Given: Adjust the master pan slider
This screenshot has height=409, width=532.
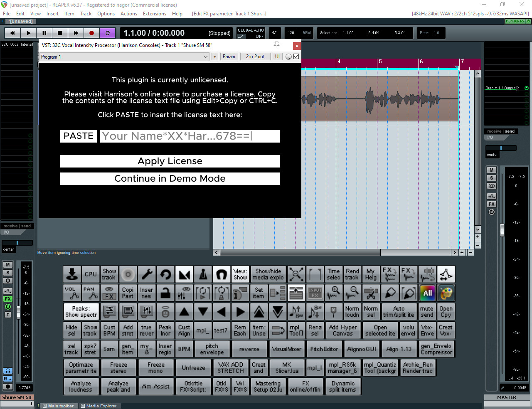Looking at the screenshot, I should [501, 148].
